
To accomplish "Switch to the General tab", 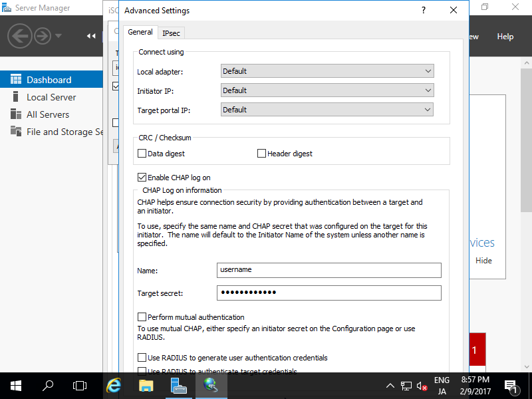I will click(x=140, y=32).
